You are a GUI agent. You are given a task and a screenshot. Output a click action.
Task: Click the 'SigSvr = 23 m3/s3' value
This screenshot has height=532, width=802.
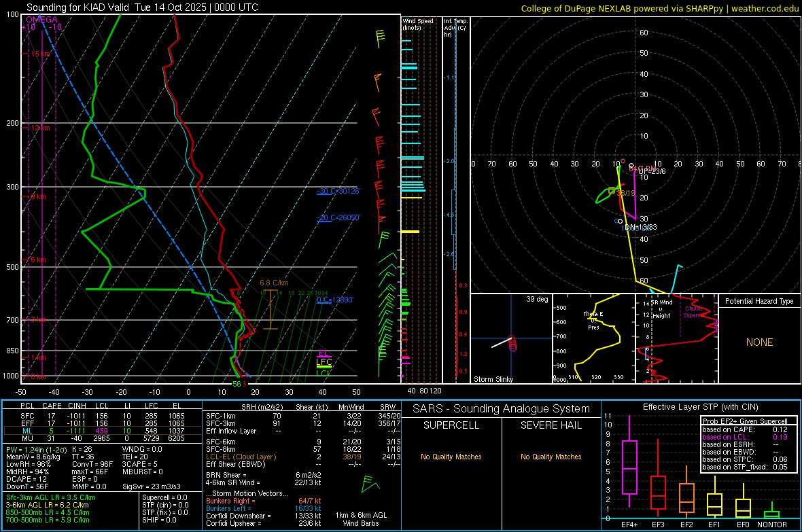(152, 486)
